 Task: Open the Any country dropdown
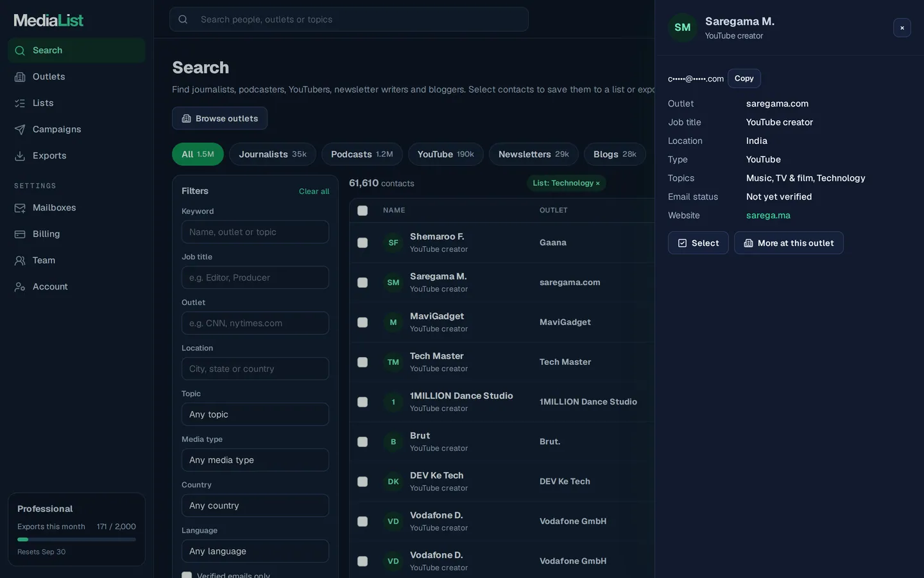click(255, 505)
